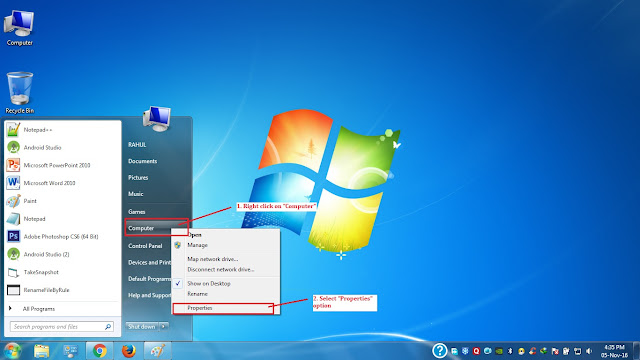Open RAHUL user folder link

pos(137,145)
